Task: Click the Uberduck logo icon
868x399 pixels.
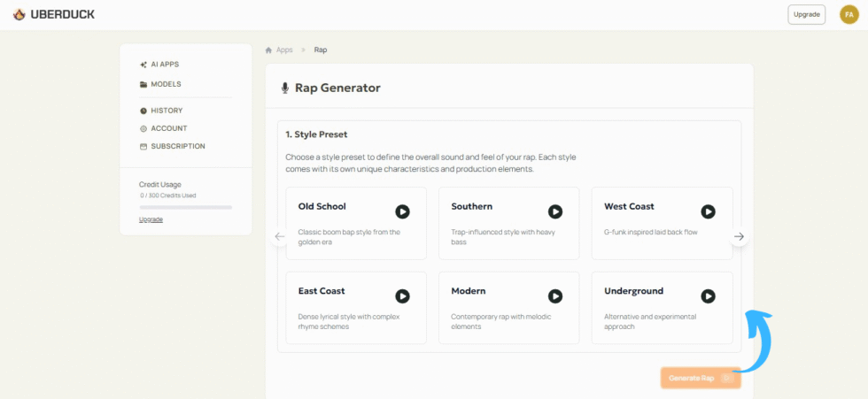Action: point(19,14)
